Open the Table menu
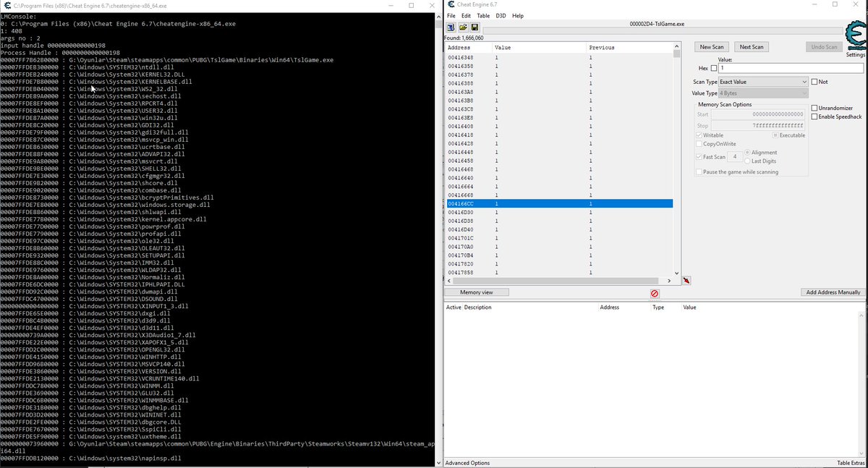Image resolution: width=868 pixels, height=468 pixels. click(x=483, y=16)
